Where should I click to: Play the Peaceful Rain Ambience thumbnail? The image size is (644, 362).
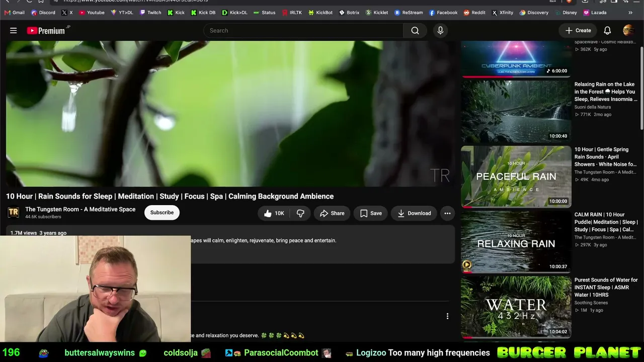coord(516,176)
